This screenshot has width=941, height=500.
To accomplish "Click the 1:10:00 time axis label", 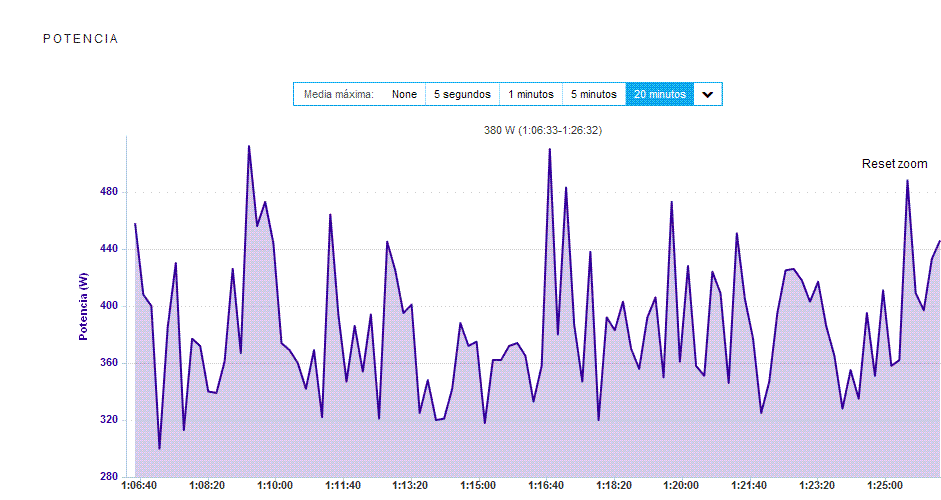I will click(x=274, y=486).
